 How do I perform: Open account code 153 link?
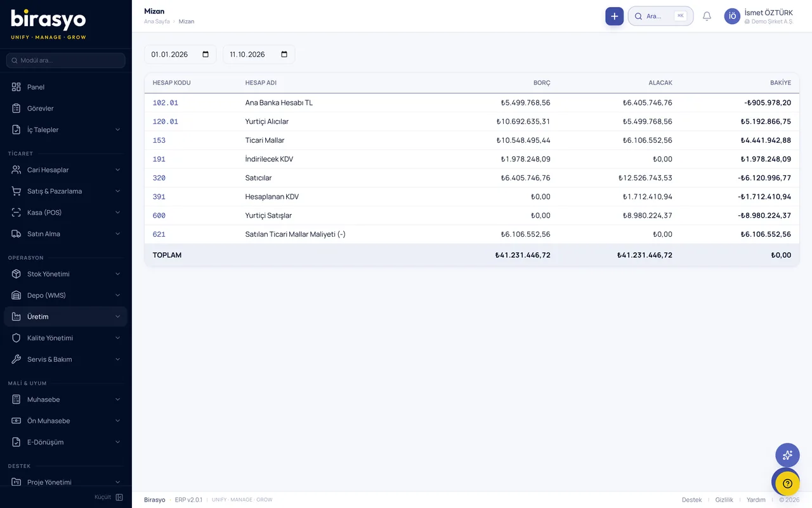[x=159, y=140]
